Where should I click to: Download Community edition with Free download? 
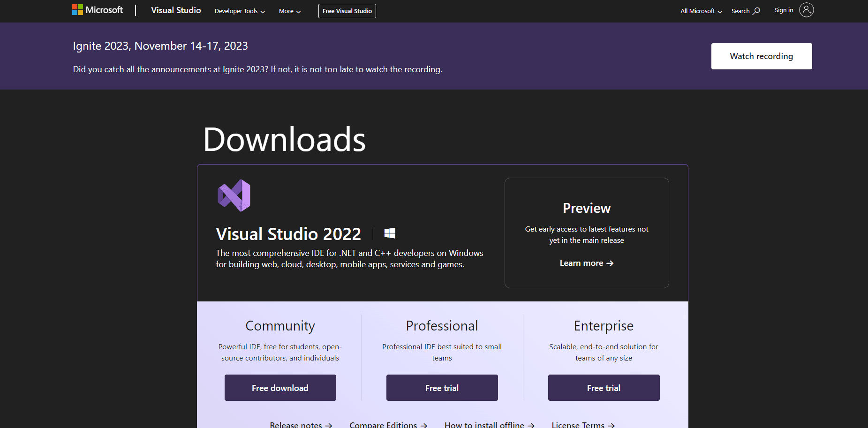[280, 388]
